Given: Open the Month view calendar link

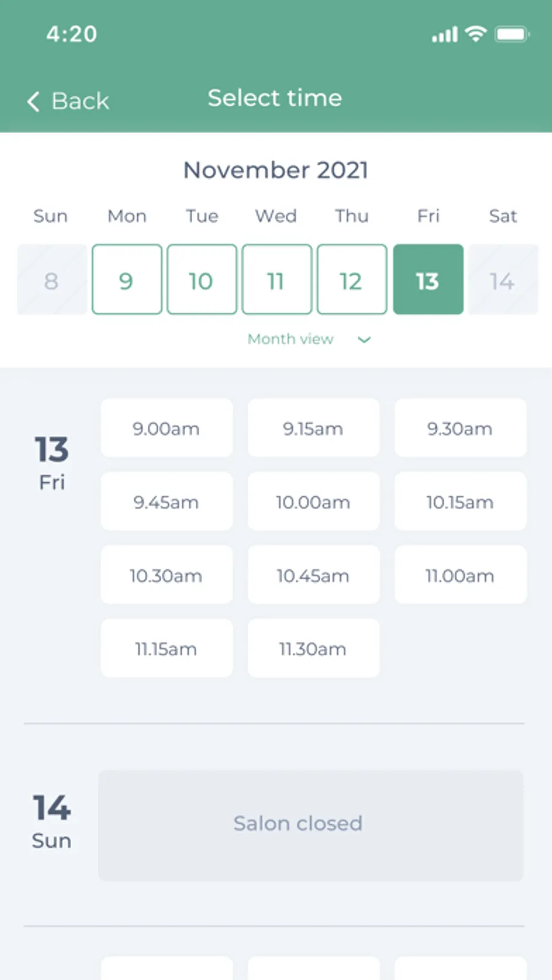Looking at the screenshot, I should 291,339.
